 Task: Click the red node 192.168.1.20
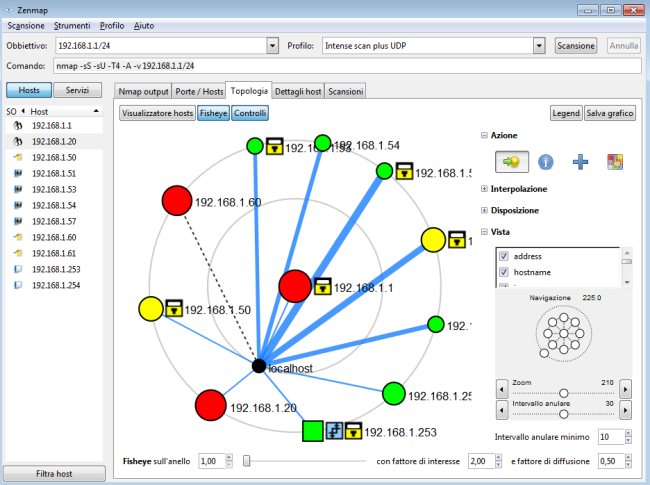(x=211, y=405)
